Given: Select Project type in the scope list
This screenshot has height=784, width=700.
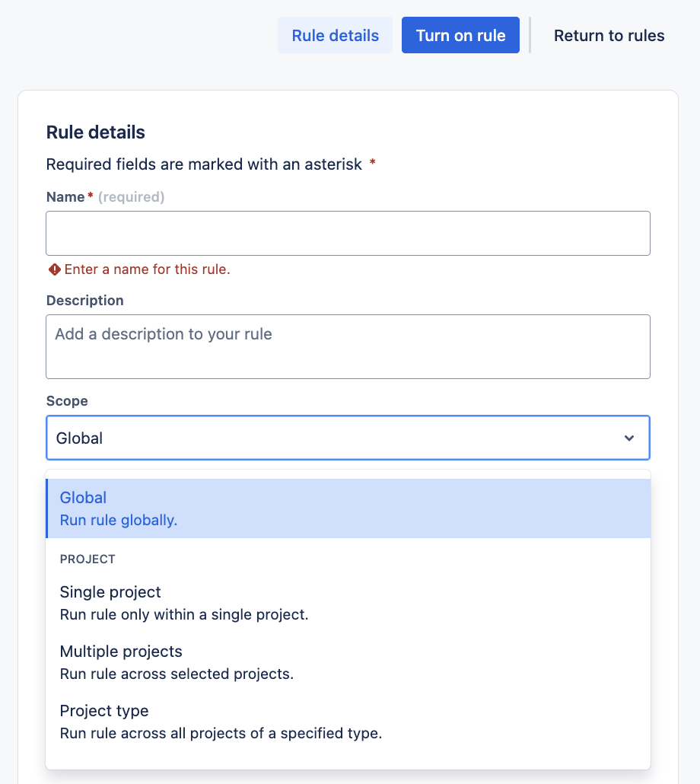Looking at the screenshot, I should coord(348,721).
